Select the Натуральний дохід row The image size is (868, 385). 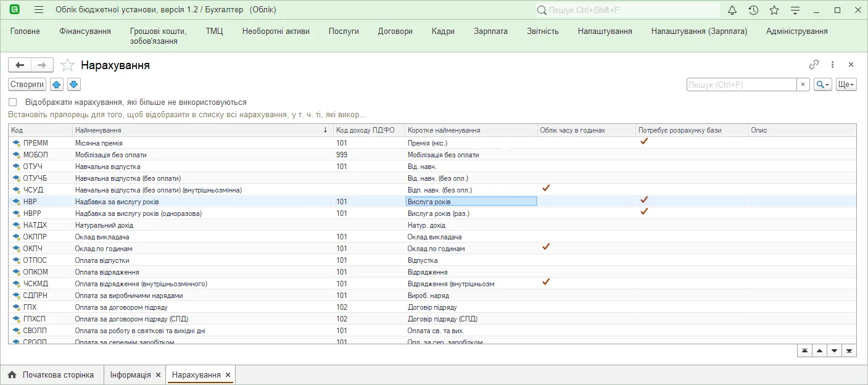(x=432, y=225)
